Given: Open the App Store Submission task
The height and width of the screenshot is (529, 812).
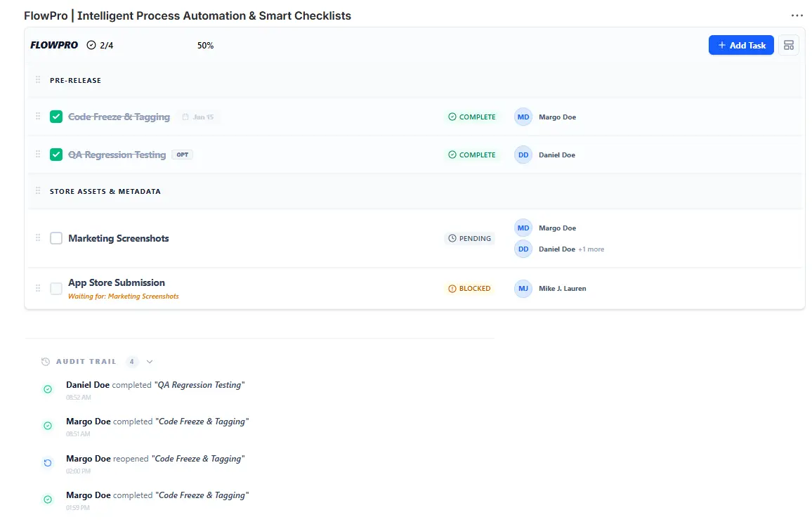Looking at the screenshot, I should click(x=117, y=282).
